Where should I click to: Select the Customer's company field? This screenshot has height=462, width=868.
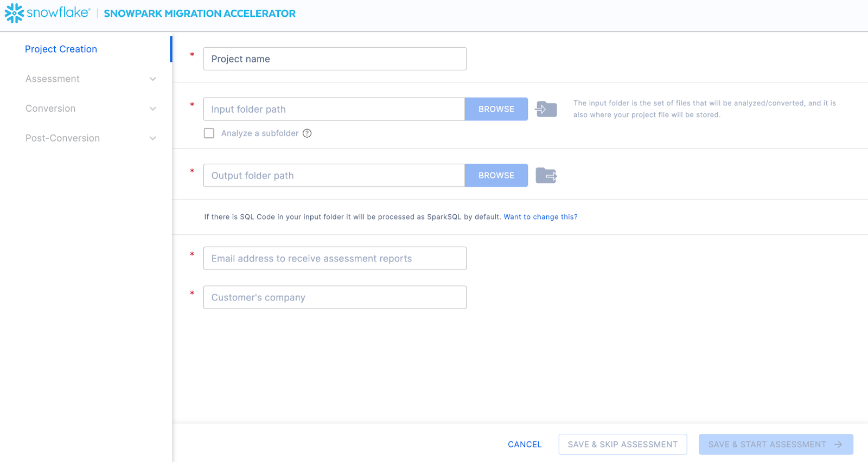coord(335,298)
